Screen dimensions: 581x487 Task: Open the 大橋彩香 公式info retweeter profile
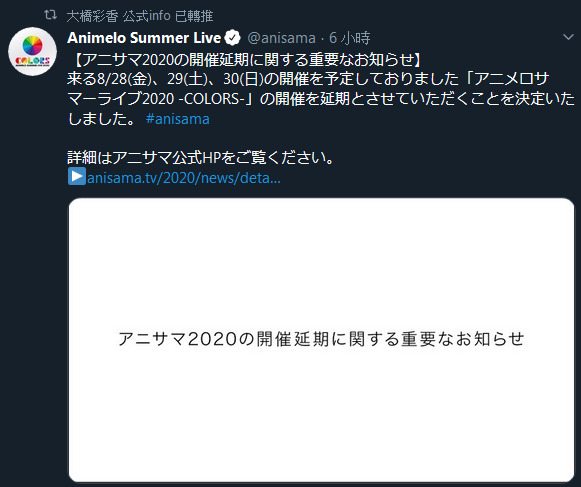(x=119, y=16)
